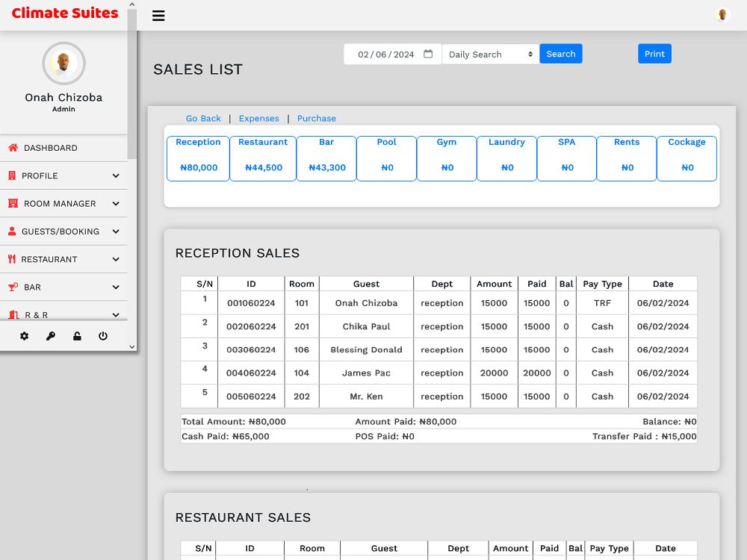This screenshot has height=560, width=747.
Task: Click sidebar scroll up arrow
Action: 132,4
